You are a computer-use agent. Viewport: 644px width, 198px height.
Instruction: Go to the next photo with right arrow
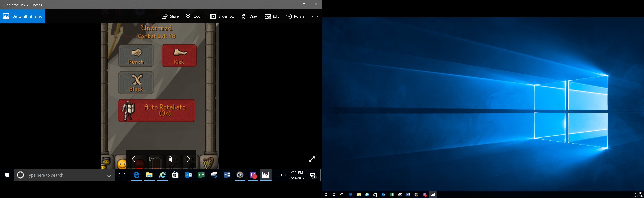[x=187, y=159]
